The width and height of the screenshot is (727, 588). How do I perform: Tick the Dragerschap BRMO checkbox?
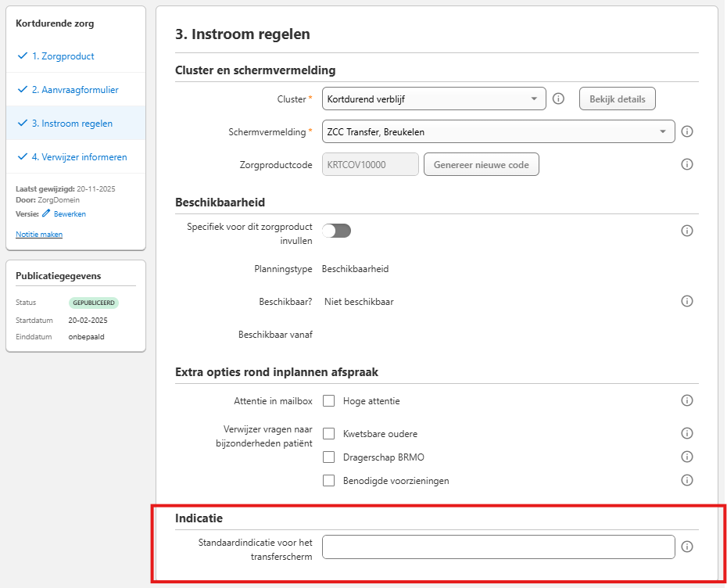329,457
